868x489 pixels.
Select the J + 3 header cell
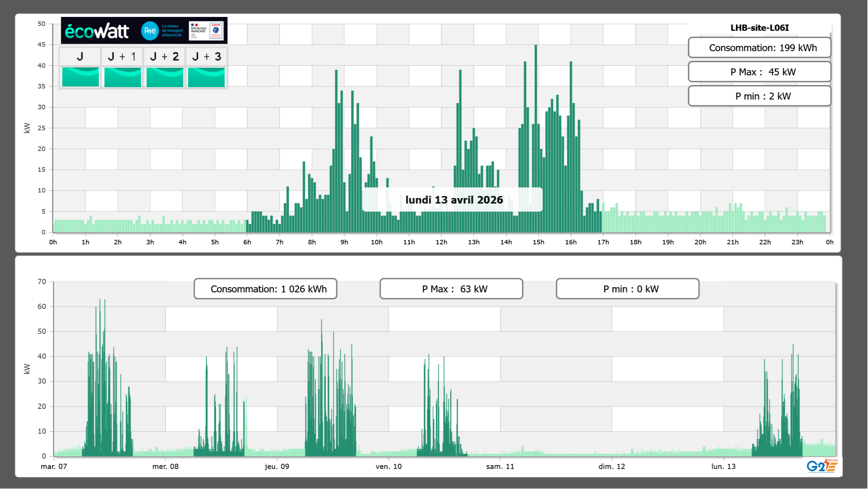(206, 56)
